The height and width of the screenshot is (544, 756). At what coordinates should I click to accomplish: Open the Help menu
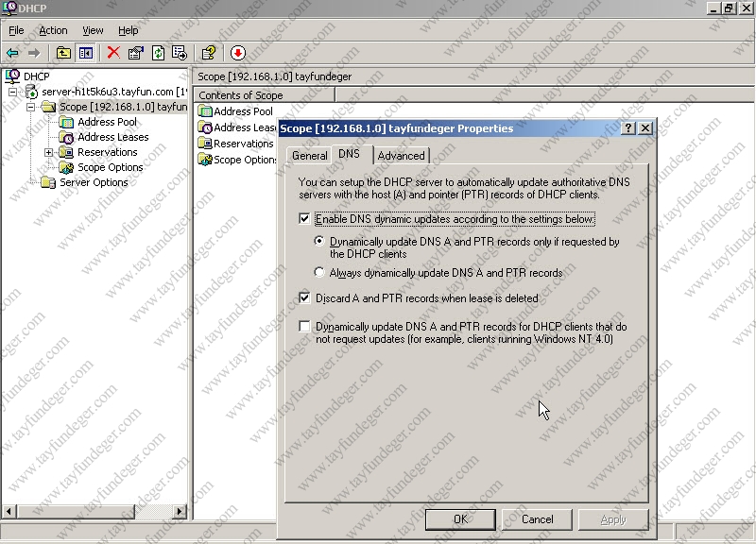pyautogui.click(x=129, y=30)
